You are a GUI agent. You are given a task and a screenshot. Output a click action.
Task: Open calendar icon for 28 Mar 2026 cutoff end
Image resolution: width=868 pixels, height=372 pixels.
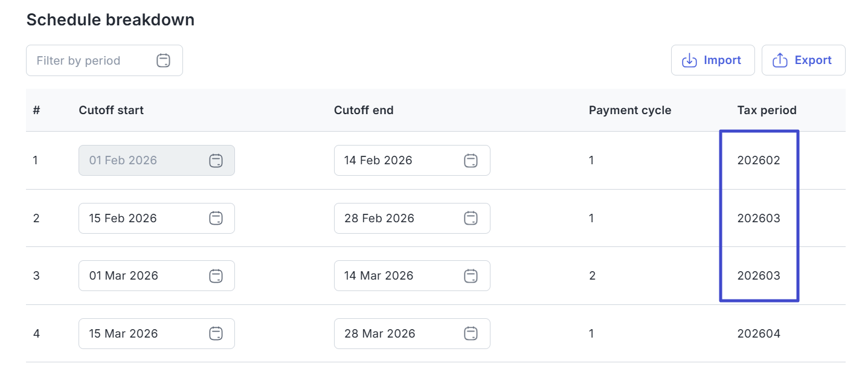pyautogui.click(x=471, y=334)
